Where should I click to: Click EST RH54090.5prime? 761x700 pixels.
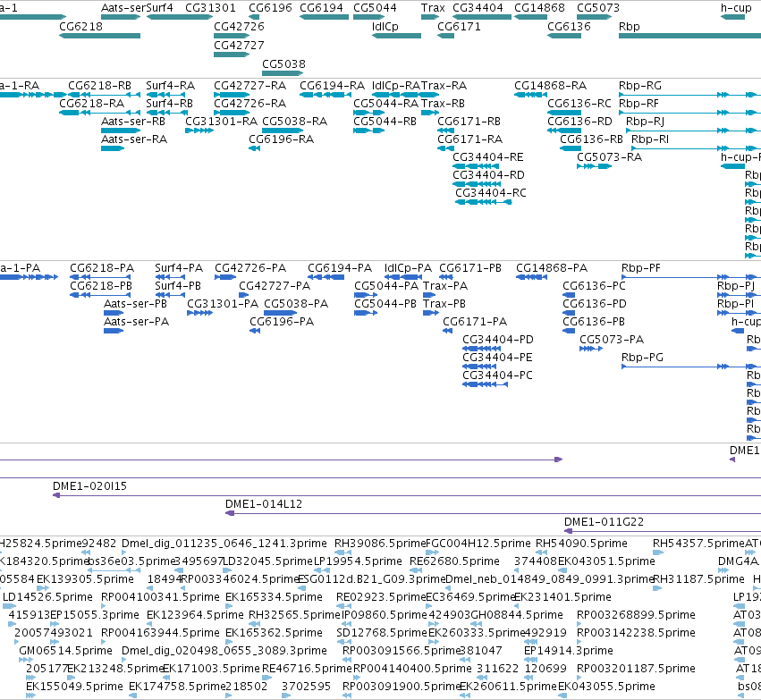[x=581, y=544]
